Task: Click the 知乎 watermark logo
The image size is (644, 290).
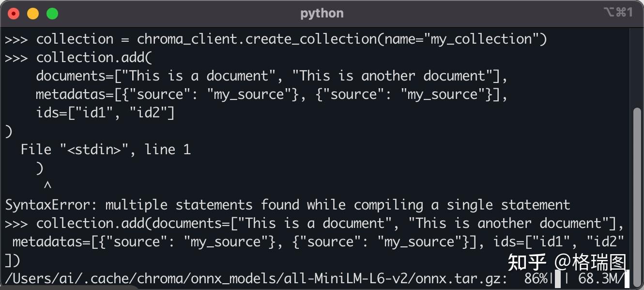Action: tap(527, 262)
